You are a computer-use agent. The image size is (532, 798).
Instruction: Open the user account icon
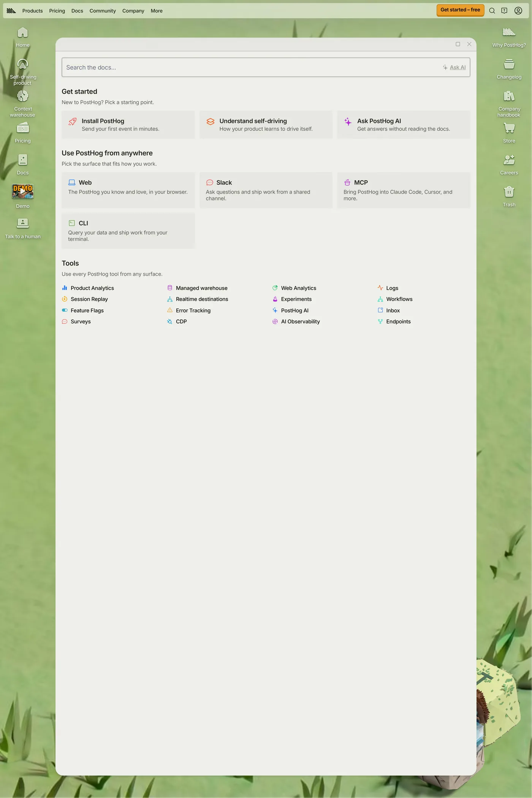click(x=518, y=11)
